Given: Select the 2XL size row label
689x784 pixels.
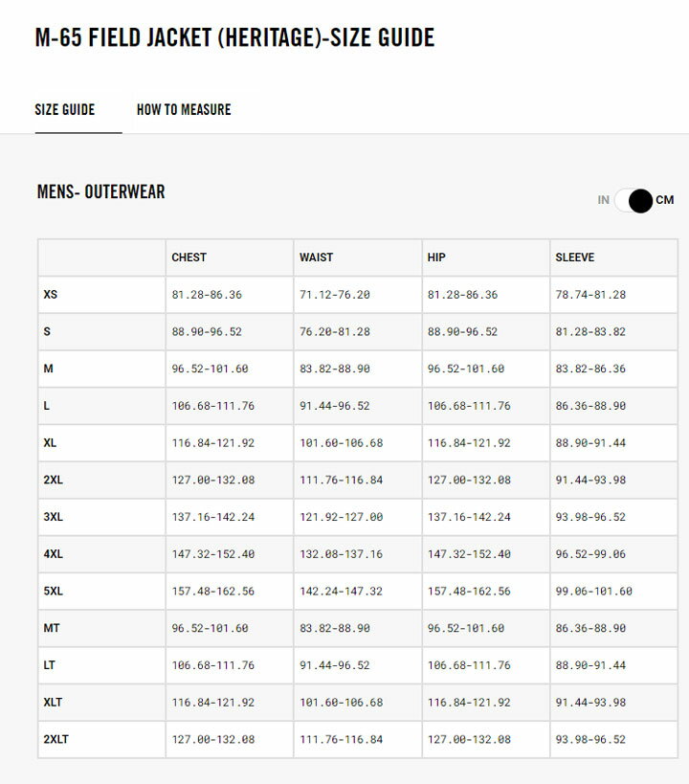Looking at the screenshot, I should [x=55, y=481].
